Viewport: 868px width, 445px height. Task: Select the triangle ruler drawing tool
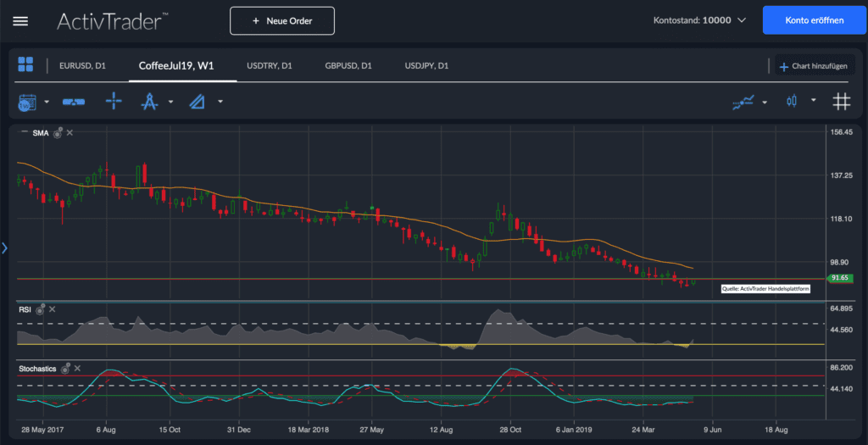point(197,102)
